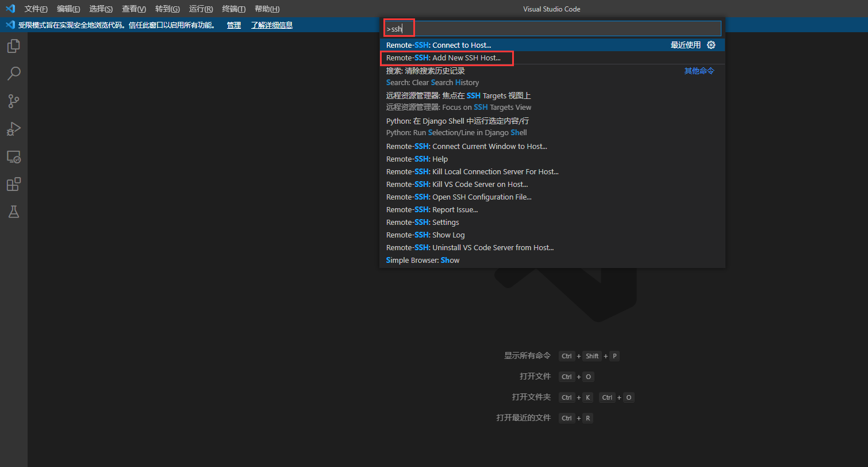Open the 转到(G) menu
Image resolution: width=868 pixels, height=467 pixels.
pos(167,9)
